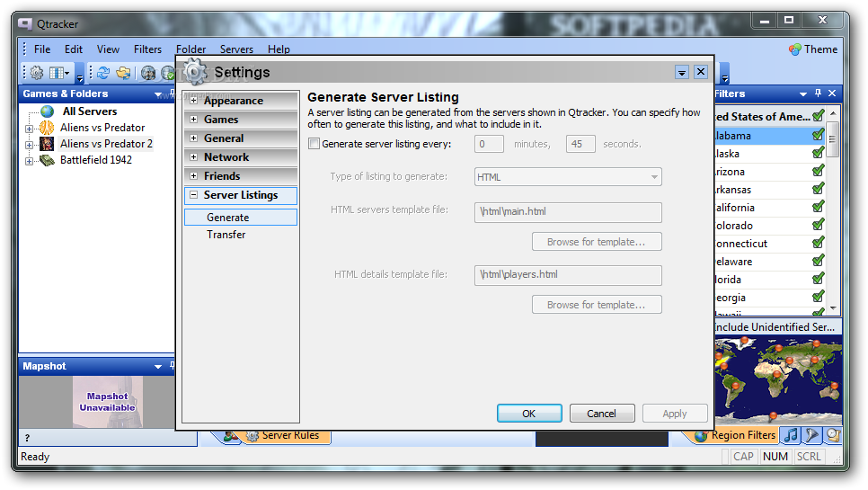
Task: Click the Server Rules tab icon
Action: tap(252, 436)
